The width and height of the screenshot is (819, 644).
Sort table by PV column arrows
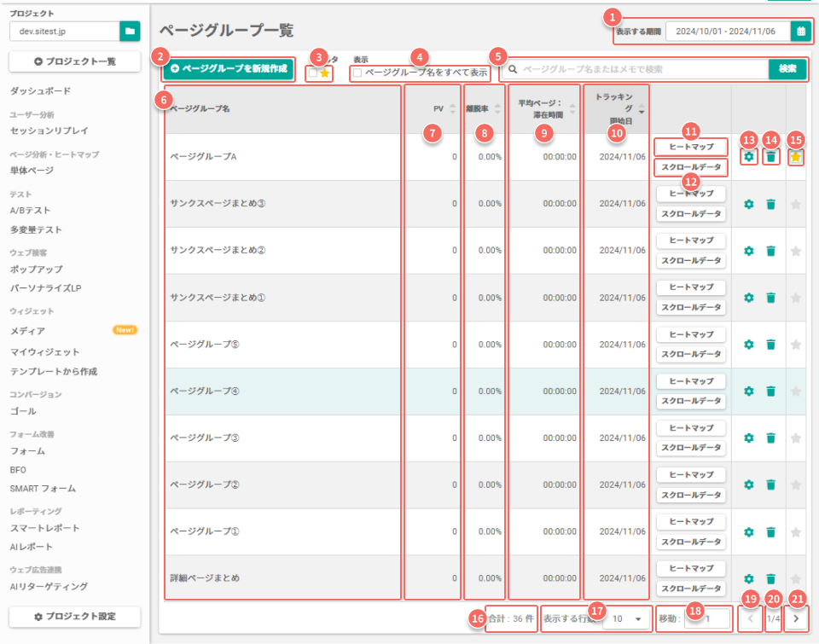[x=453, y=108]
